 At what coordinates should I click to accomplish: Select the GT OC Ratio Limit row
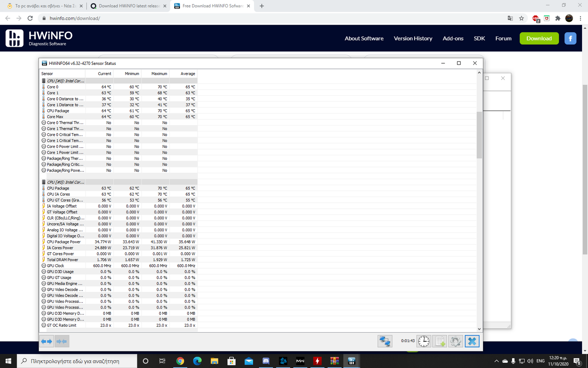coord(119,325)
